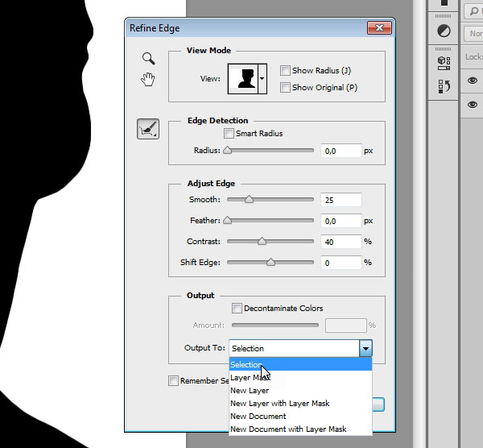Select the Hand tool in Refine Edge
Image resolution: width=483 pixels, height=448 pixels.
(x=148, y=78)
